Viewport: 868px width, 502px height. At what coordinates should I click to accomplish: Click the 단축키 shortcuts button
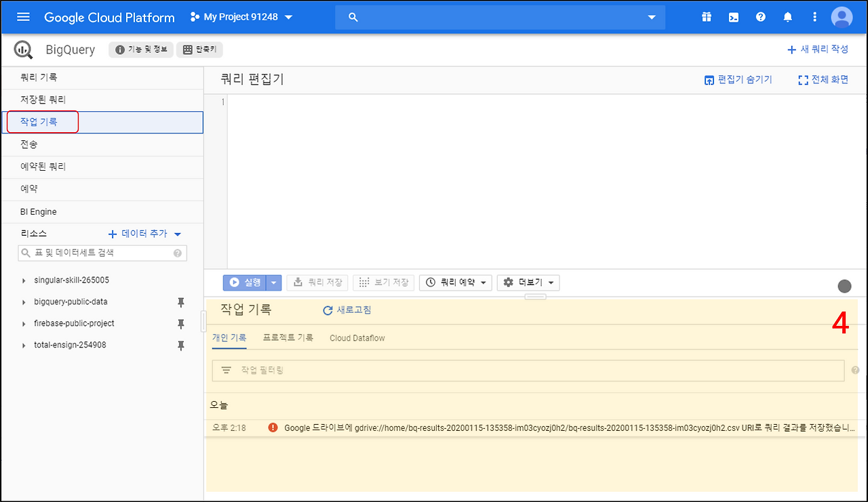pos(199,49)
